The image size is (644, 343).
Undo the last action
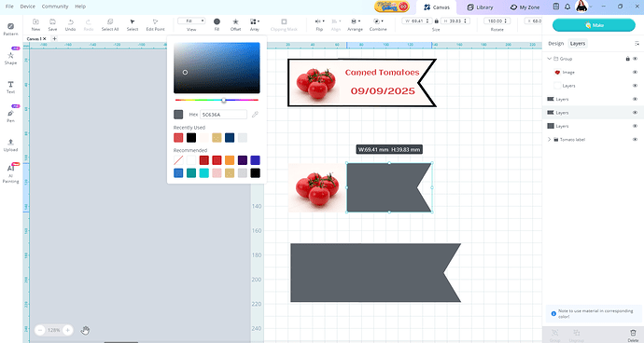(70, 24)
